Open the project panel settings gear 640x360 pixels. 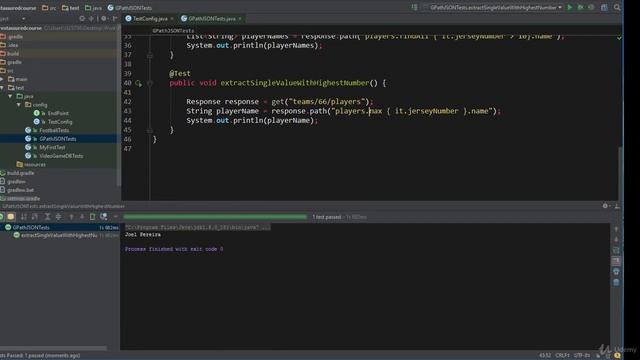point(104,18)
